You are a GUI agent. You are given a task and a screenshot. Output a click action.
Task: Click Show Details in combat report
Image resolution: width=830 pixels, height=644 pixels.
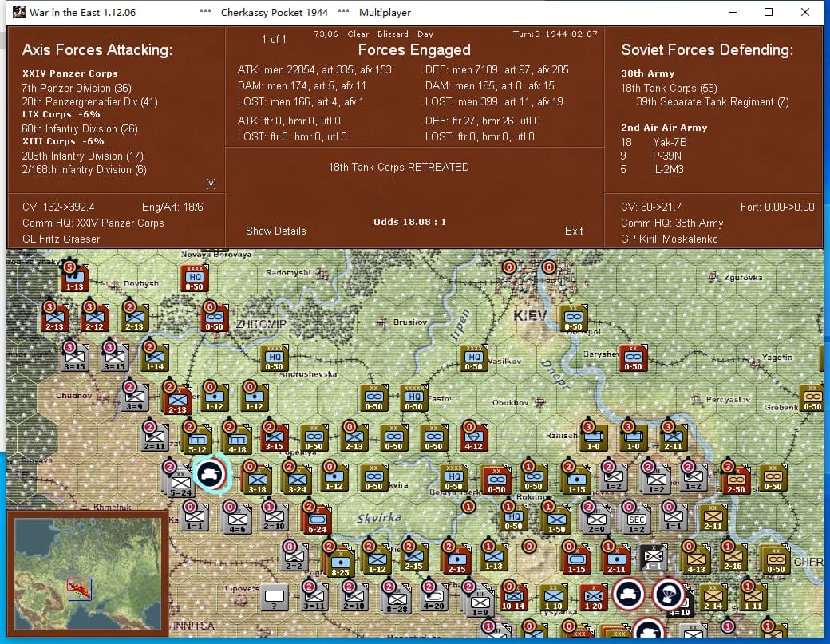(275, 231)
